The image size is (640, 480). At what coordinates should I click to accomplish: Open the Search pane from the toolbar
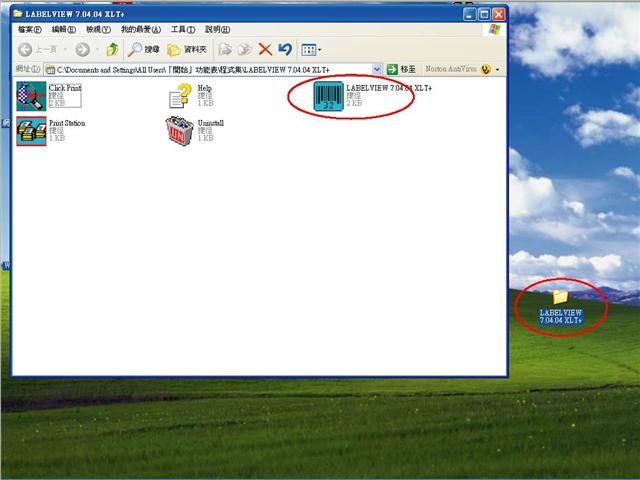143,50
